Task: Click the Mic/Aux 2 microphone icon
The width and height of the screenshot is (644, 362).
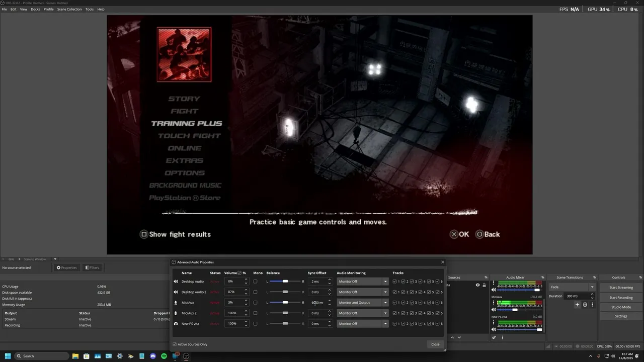Action: tap(176, 313)
